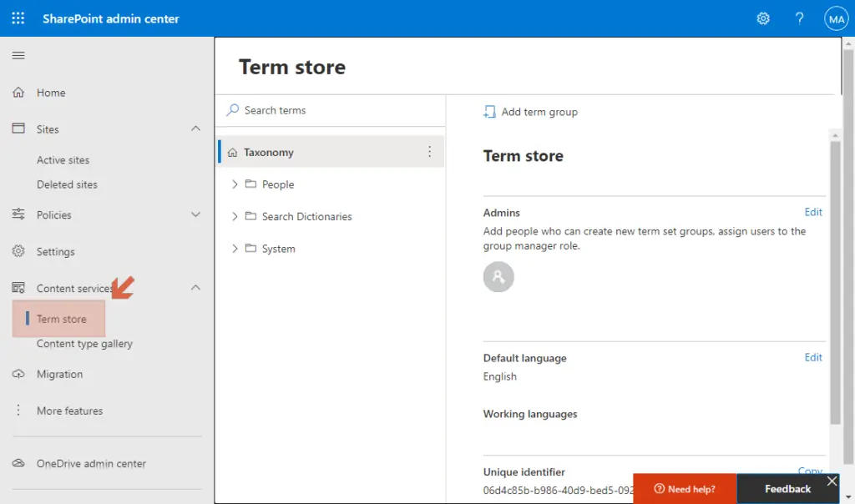Click Add term group button
Viewport: 855px width, 504px height.
click(x=530, y=112)
